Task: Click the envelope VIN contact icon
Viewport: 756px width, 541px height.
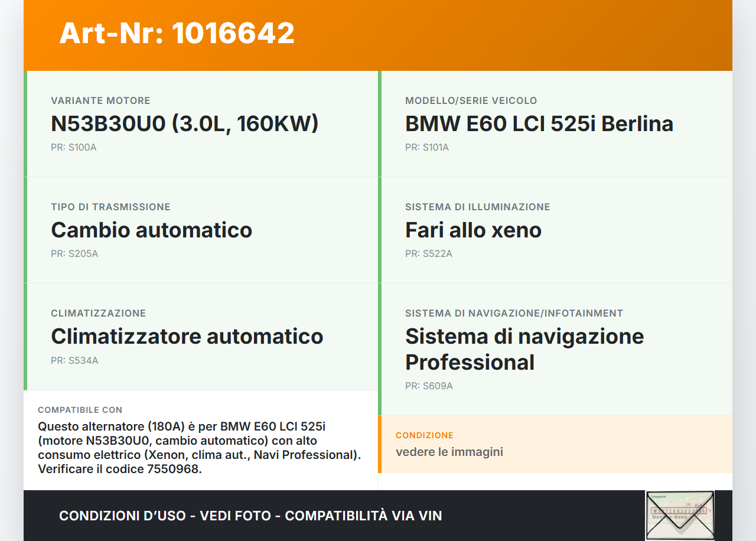Action: pos(679,515)
